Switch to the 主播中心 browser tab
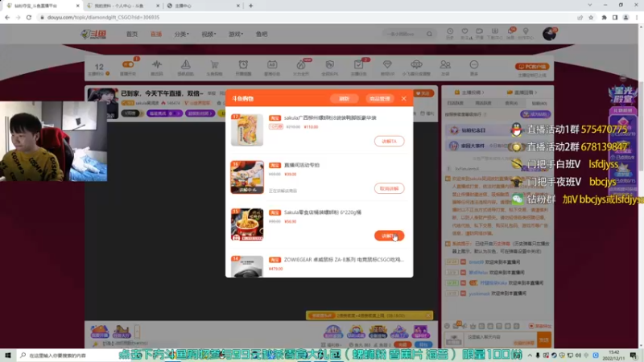This screenshot has width=644, height=362. pos(204,6)
